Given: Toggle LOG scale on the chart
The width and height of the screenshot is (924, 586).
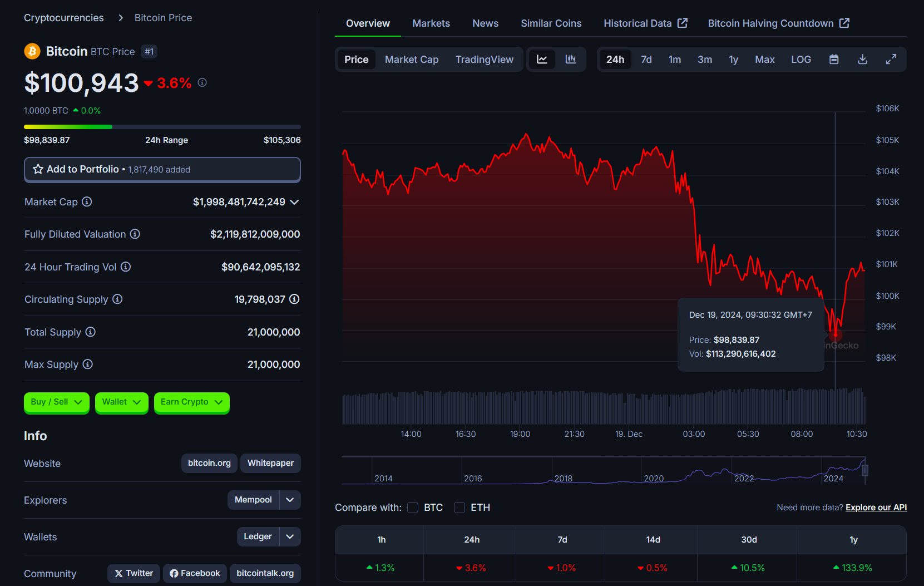Looking at the screenshot, I should [801, 60].
